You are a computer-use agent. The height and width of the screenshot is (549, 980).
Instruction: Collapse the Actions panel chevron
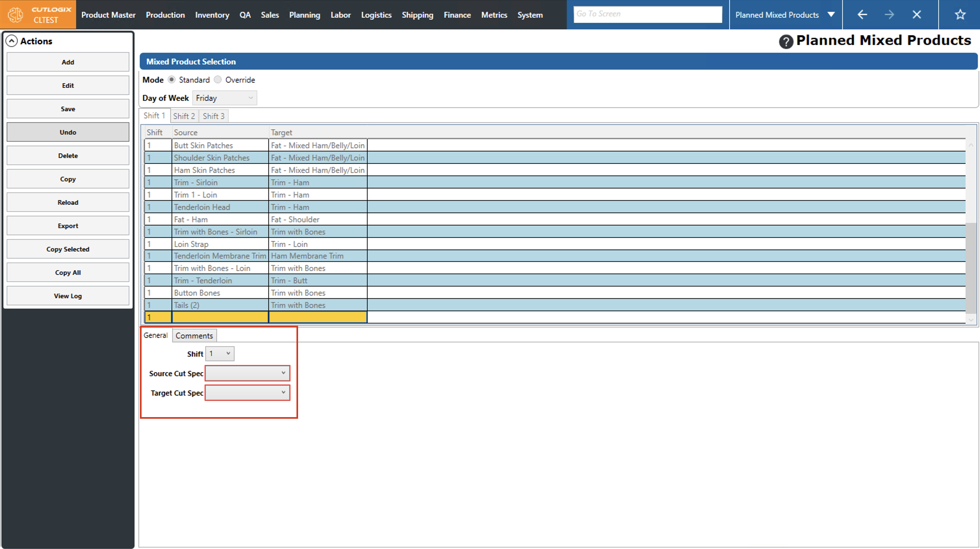(12, 41)
